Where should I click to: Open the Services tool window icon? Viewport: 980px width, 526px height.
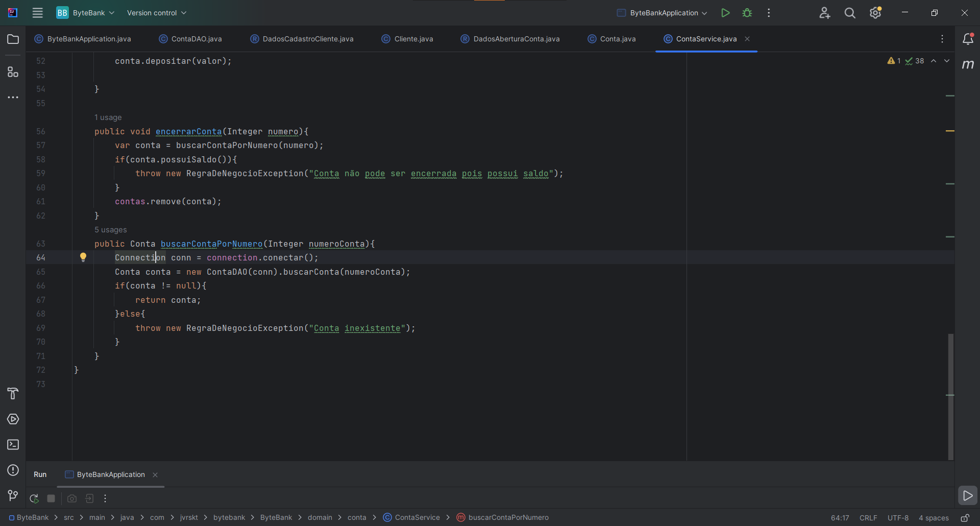pos(13,419)
